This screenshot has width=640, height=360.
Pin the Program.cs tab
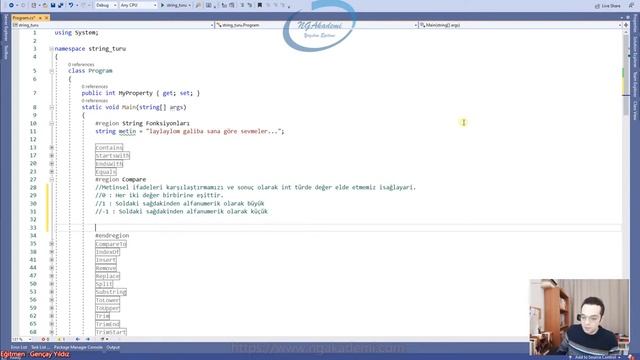point(40,18)
